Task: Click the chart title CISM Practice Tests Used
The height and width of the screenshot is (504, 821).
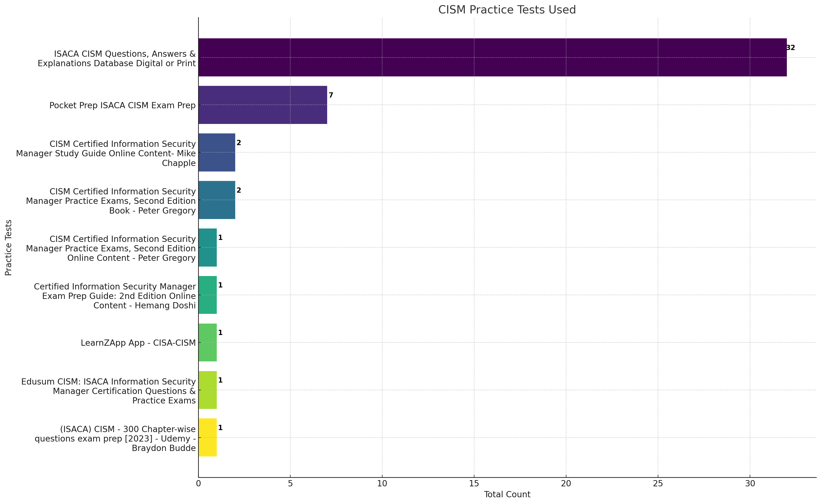Action: pos(507,10)
